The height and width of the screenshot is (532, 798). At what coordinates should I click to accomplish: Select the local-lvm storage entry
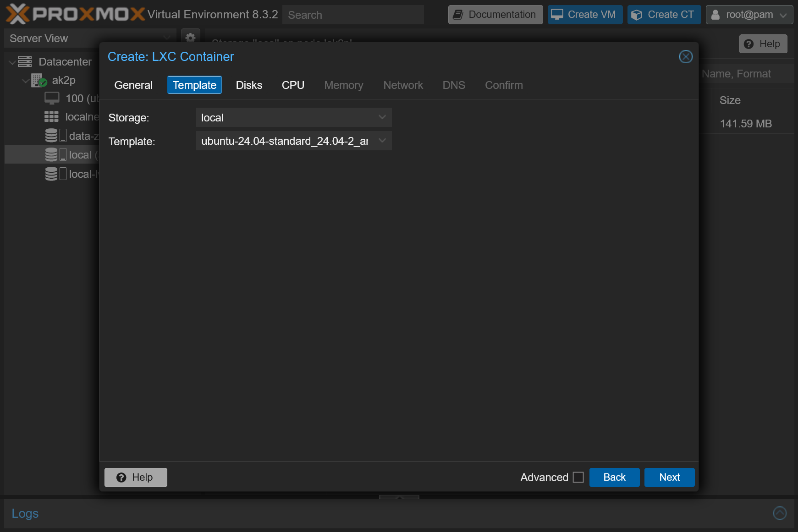[x=84, y=174]
